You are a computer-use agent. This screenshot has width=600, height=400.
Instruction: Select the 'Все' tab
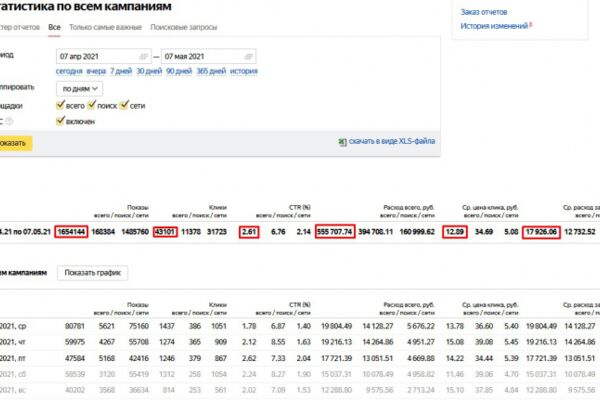pyautogui.click(x=54, y=27)
